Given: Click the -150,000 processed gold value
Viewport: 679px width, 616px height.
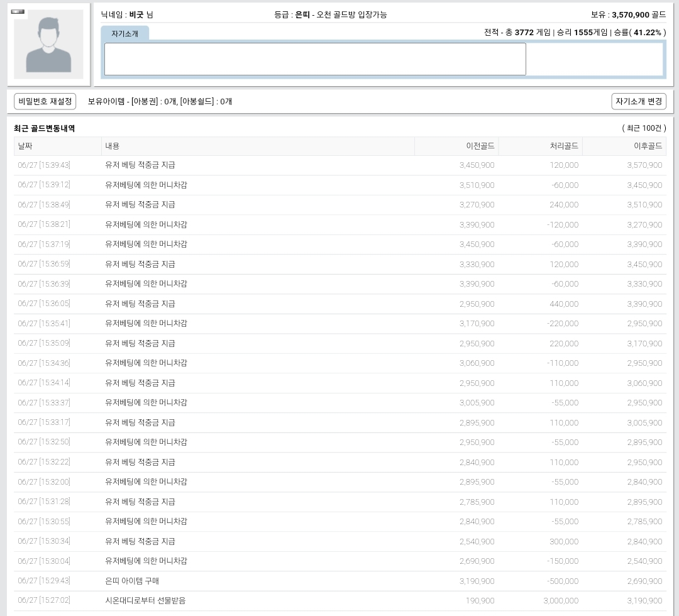Looking at the screenshot, I should (563, 561).
